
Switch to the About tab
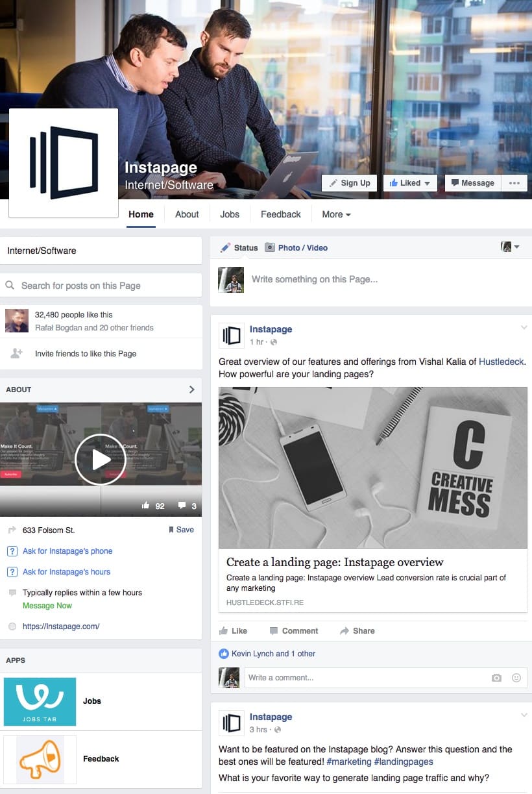click(x=187, y=214)
